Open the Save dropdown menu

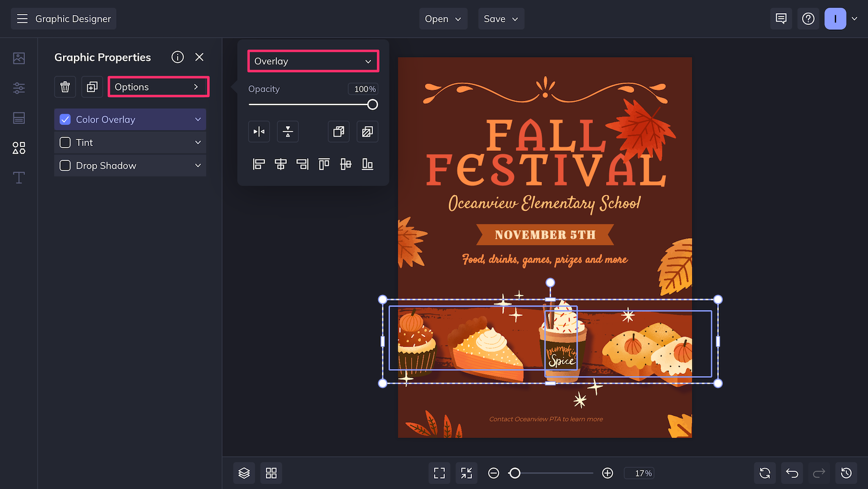(x=501, y=18)
